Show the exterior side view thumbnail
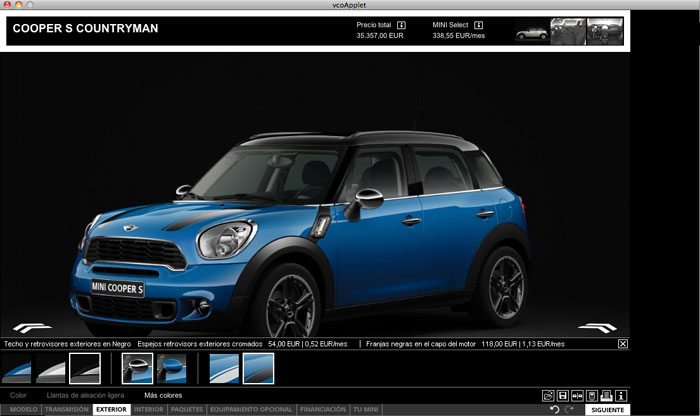Viewport: 700px width, 416px height. 532,32
